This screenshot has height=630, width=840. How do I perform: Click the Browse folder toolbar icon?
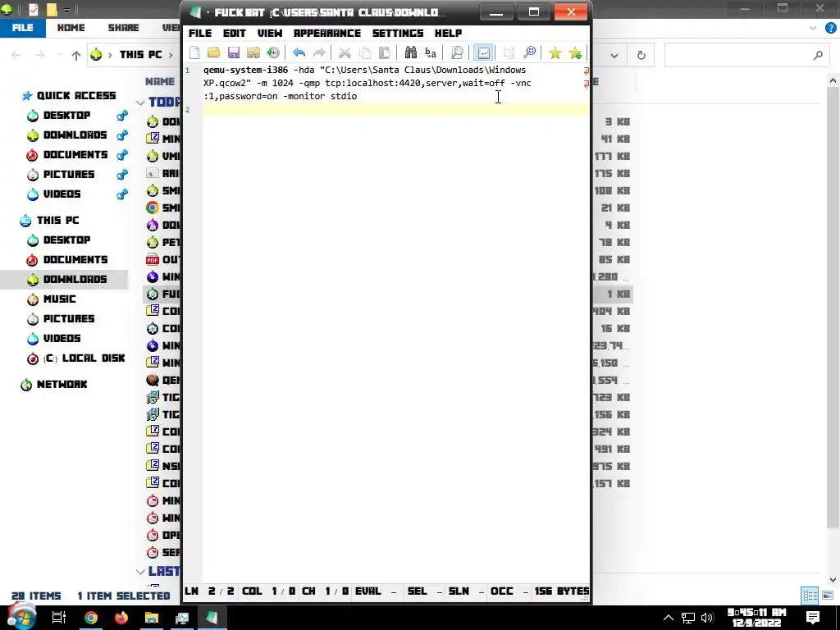pos(253,52)
